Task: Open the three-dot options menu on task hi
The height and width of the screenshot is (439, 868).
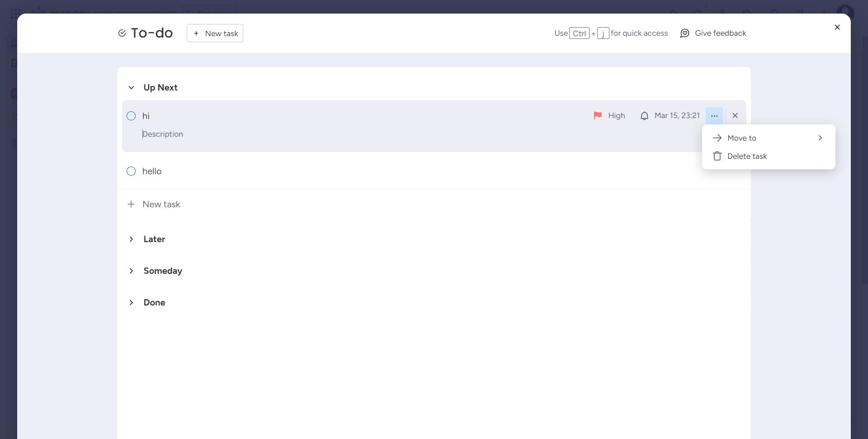Action: (714, 115)
